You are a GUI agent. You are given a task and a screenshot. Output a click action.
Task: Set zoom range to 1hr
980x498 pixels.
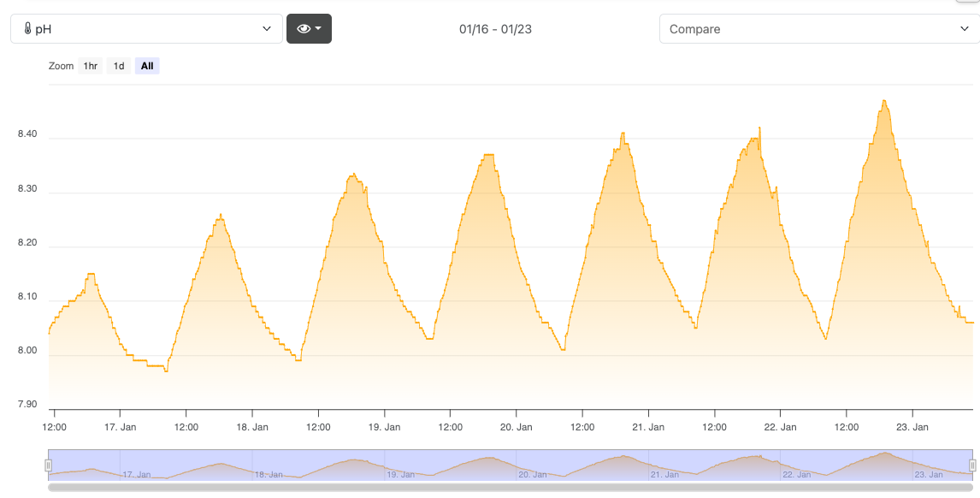pyautogui.click(x=90, y=66)
